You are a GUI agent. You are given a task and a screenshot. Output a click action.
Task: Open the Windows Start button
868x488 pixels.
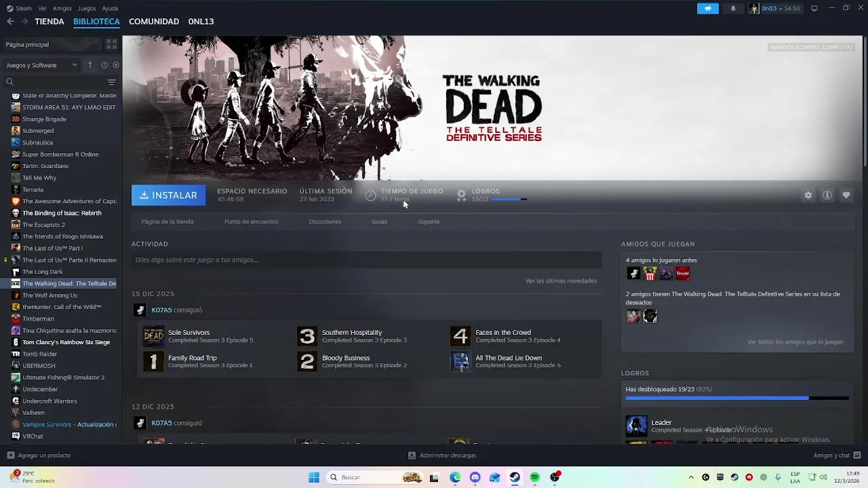point(314,477)
